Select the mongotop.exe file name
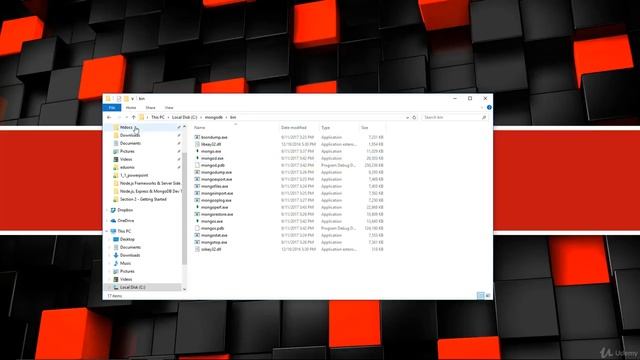This screenshot has width=640, height=360. (x=214, y=242)
